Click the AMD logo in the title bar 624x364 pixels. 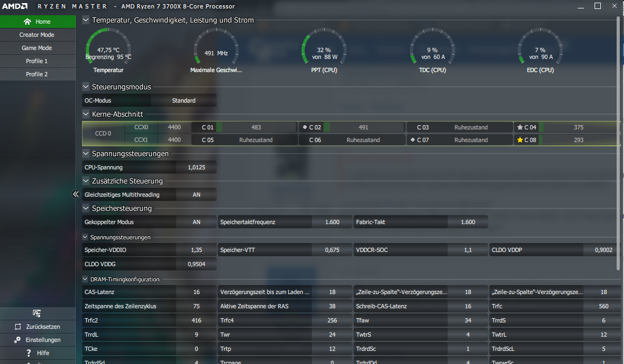point(15,6)
